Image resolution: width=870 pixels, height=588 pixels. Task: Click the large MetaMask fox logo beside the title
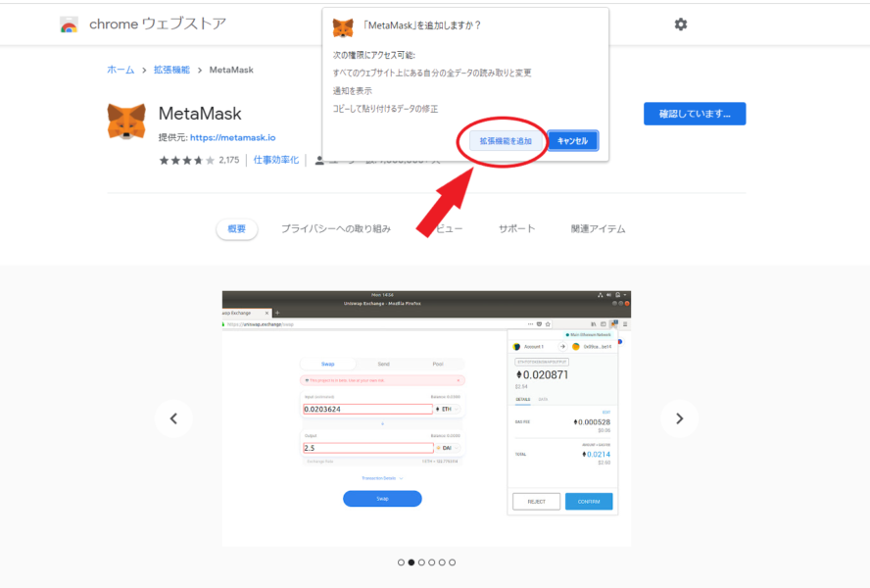(x=126, y=122)
